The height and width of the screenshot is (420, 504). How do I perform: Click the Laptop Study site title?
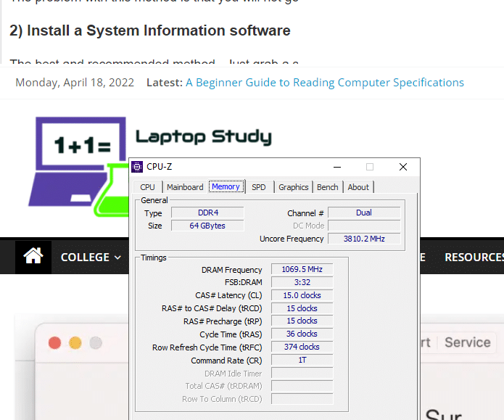tap(204, 136)
